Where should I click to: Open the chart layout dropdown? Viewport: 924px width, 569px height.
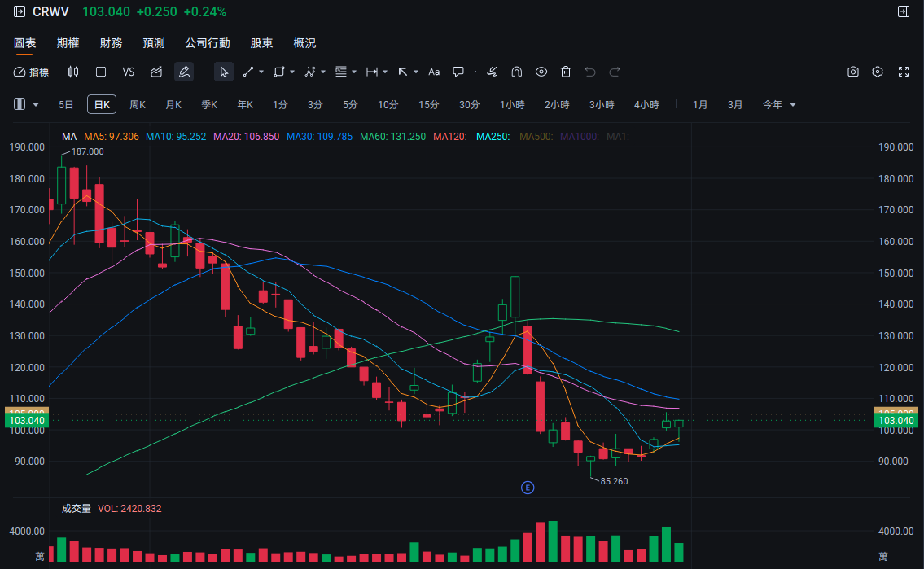point(27,104)
